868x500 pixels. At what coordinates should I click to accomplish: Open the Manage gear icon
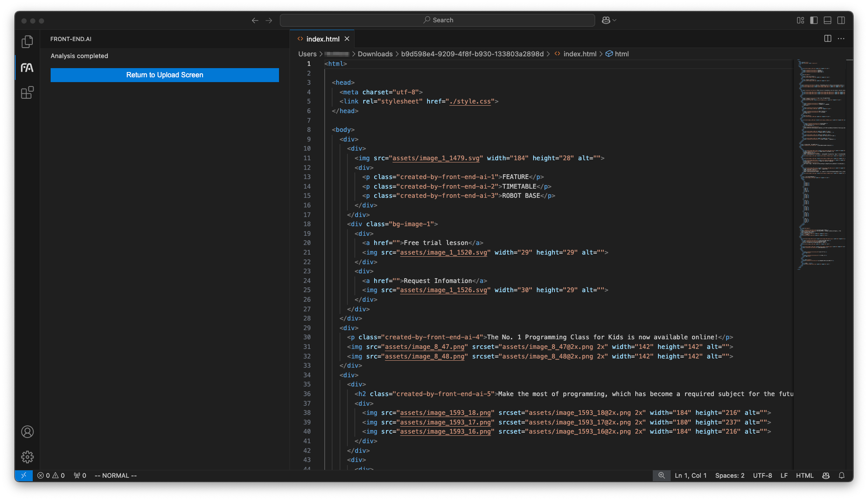[27, 457]
